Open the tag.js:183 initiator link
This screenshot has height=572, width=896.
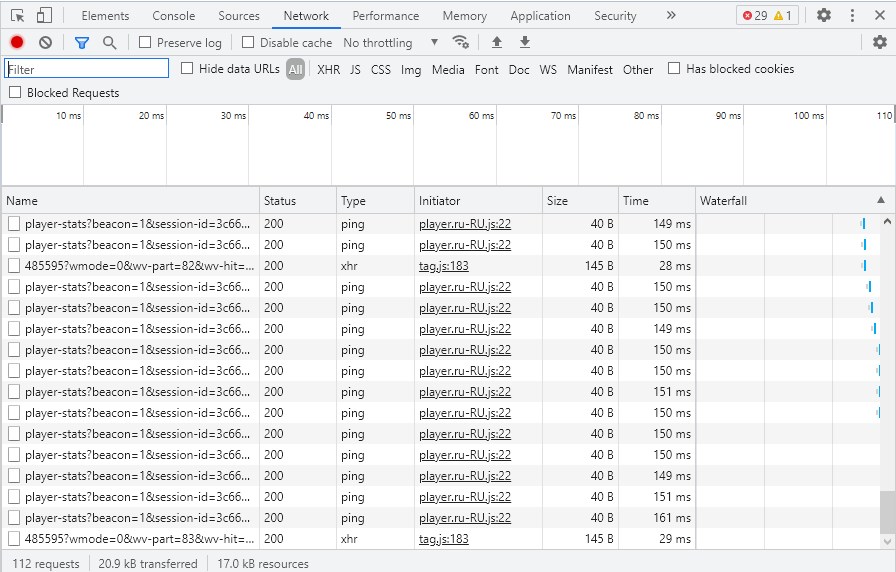(443, 266)
